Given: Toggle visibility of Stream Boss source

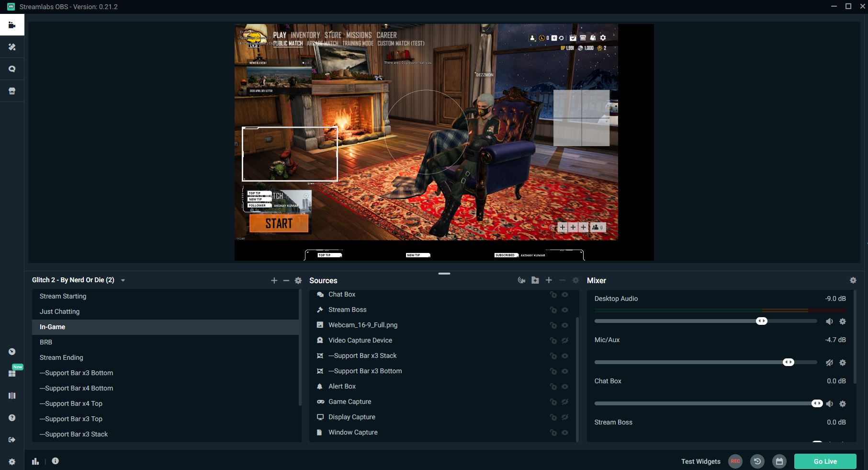Looking at the screenshot, I should pos(565,310).
